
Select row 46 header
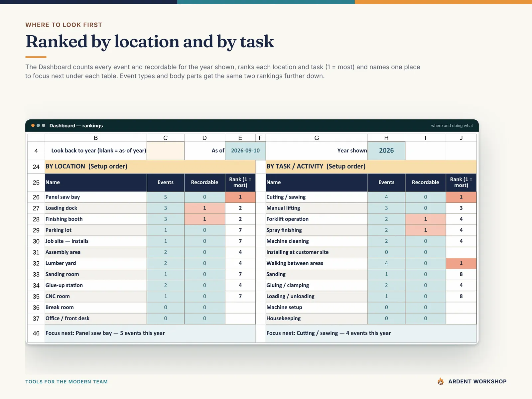36,333
